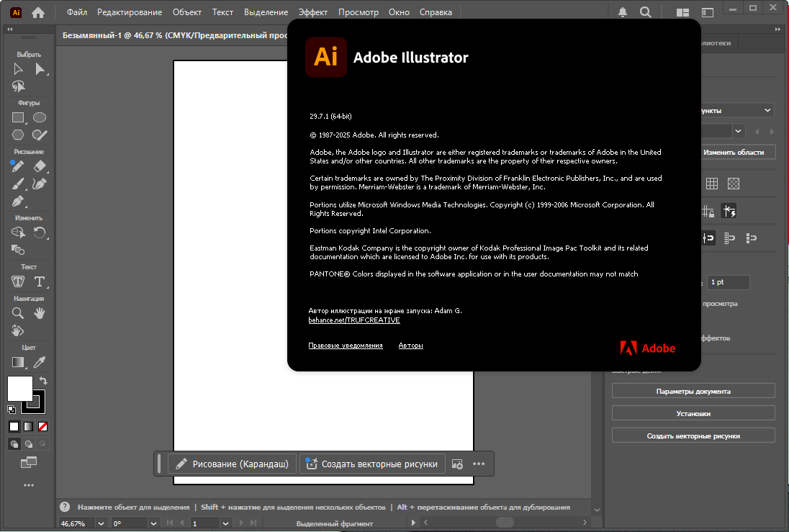Open the Arrange Documents icon
This screenshot has height=532, width=789.
pyautogui.click(x=683, y=12)
